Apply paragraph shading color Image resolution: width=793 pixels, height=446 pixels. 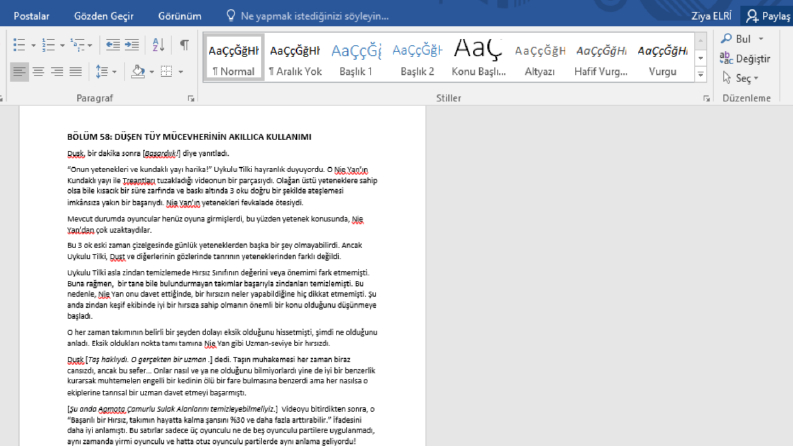tap(138, 72)
